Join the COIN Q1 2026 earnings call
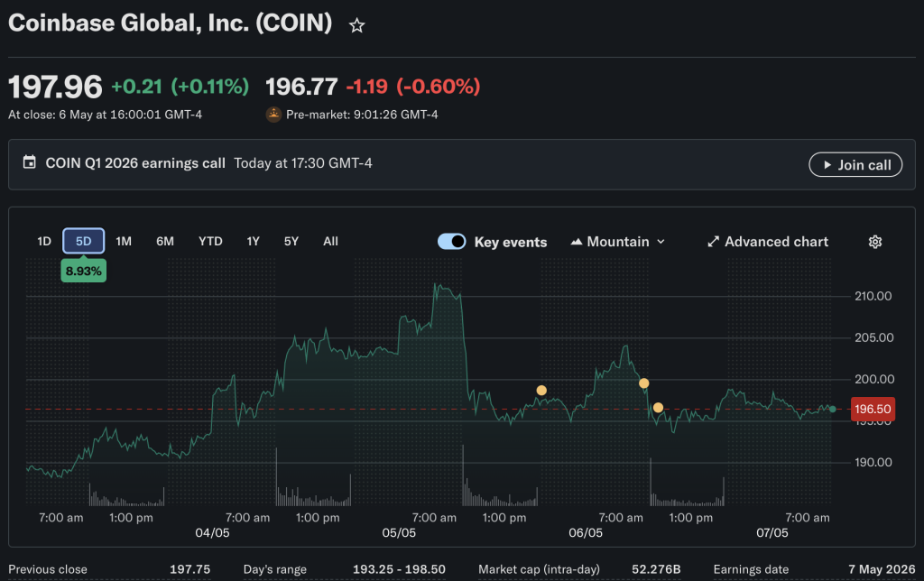This screenshot has height=581, width=924. click(x=855, y=164)
